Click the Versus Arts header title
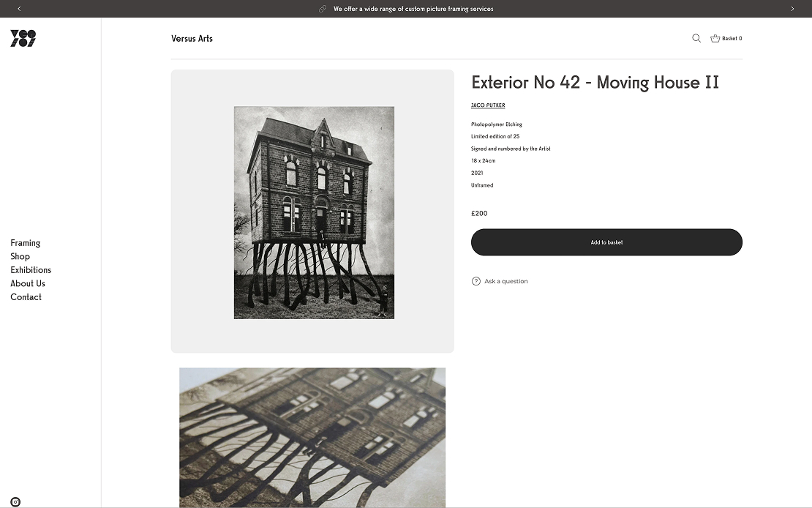The height and width of the screenshot is (508, 812). pos(192,38)
